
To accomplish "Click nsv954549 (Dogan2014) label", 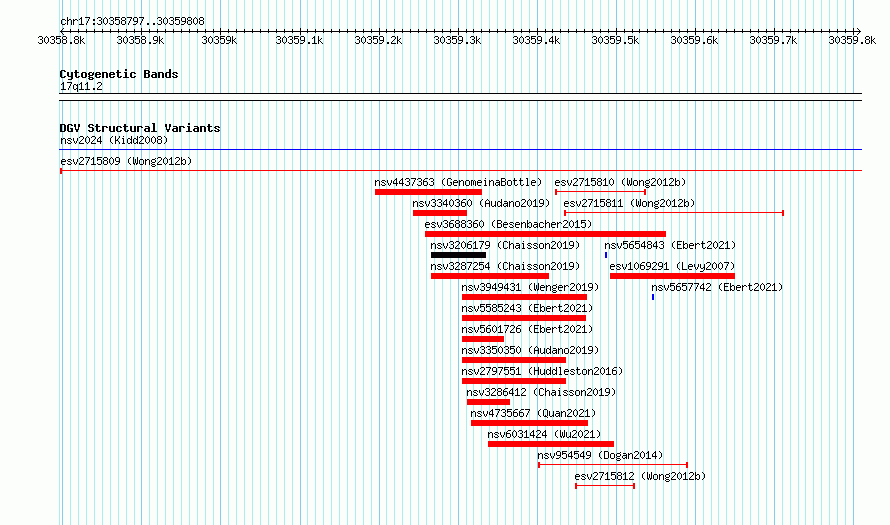I will point(600,455).
